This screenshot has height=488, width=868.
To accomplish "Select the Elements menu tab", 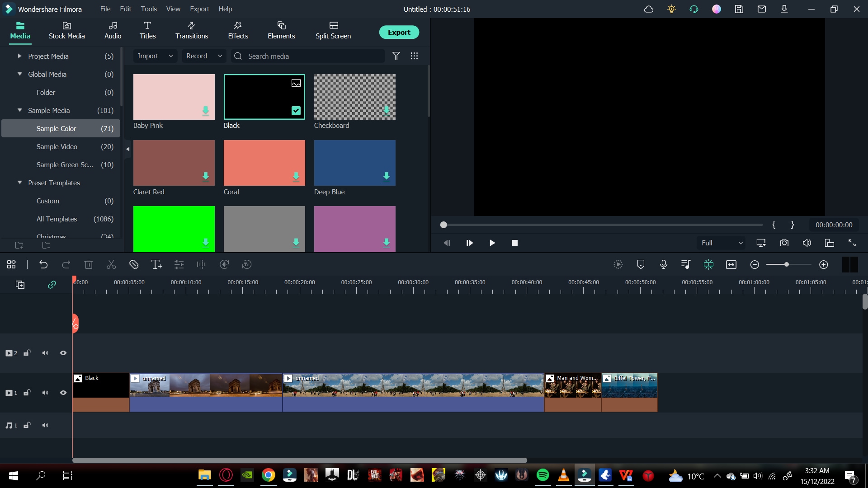I will (281, 30).
